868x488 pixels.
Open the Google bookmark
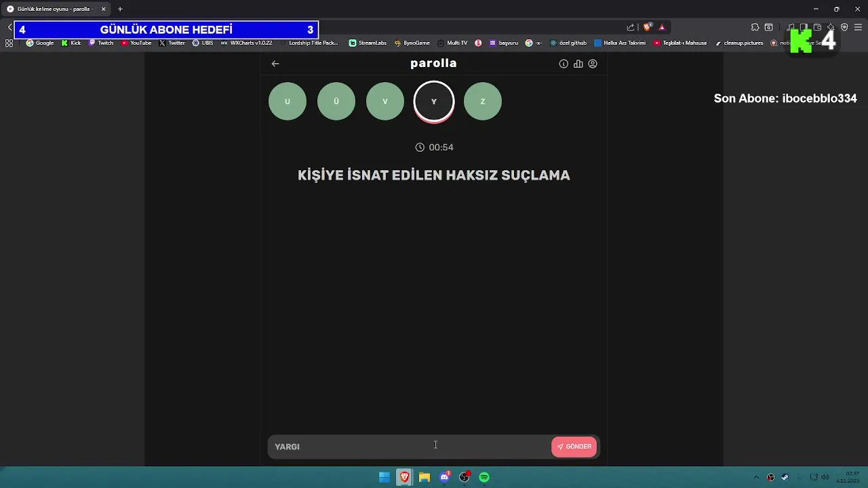pyautogui.click(x=40, y=43)
